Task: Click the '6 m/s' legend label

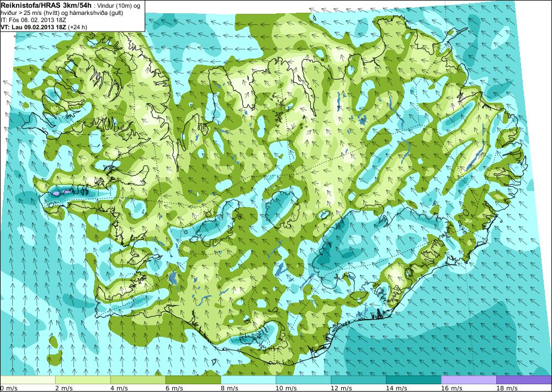Action: click(174, 388)
